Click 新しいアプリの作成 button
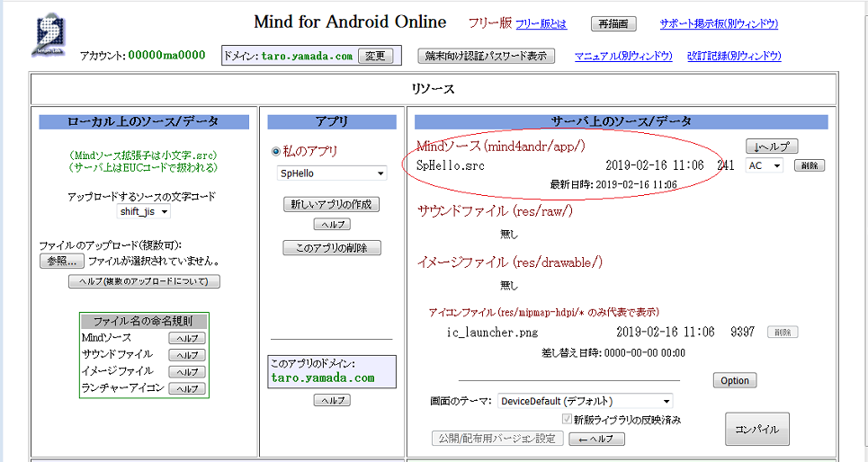Screen dimensions: 868x462 tap(331, 204)
